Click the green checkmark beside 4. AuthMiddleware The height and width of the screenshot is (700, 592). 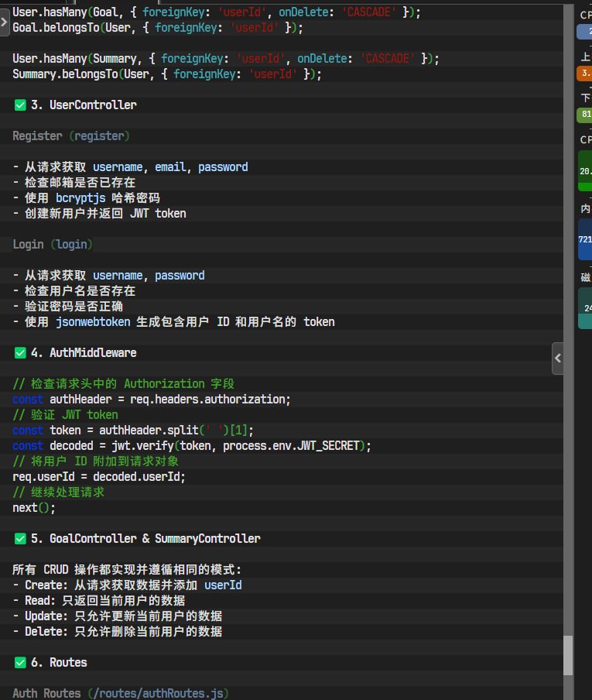click(x=20, y=352)
